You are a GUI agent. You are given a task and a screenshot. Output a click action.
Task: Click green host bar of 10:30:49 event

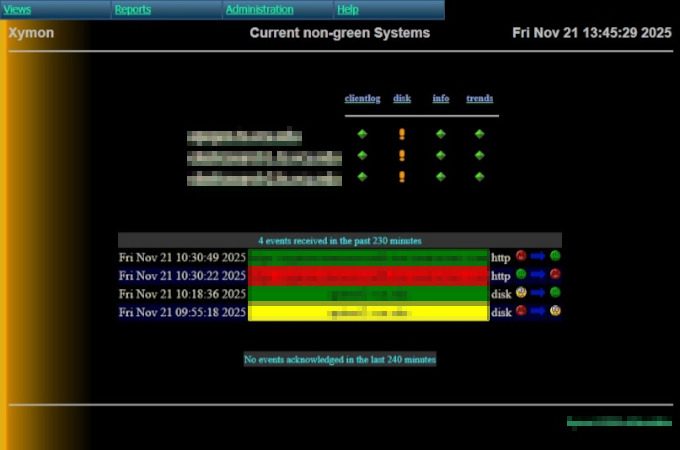[369, 258]
